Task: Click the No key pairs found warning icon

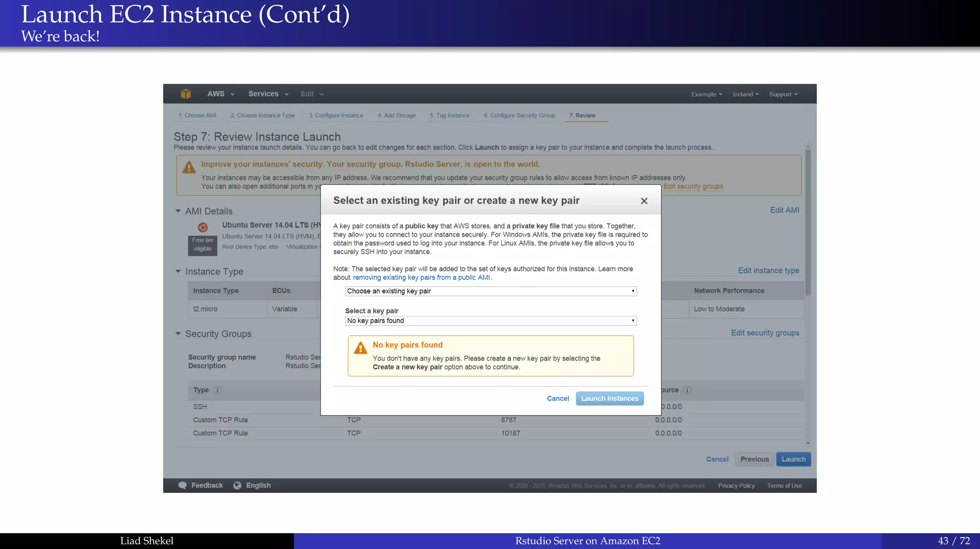Action: (x=360, y=348)
